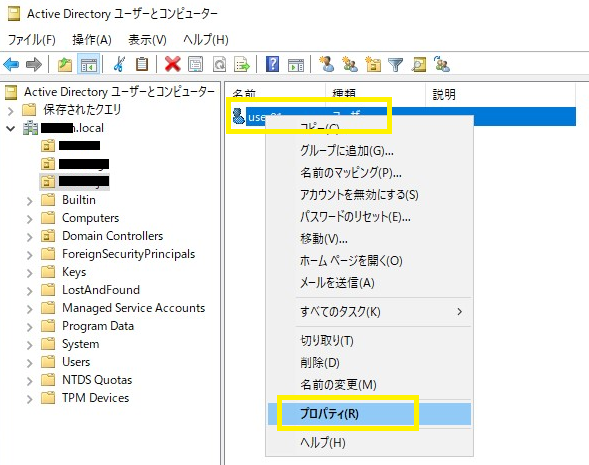The width and height of the screenshot is (589, 465).
Task: Open the 操作(A) menu
Action: point(92,39)
